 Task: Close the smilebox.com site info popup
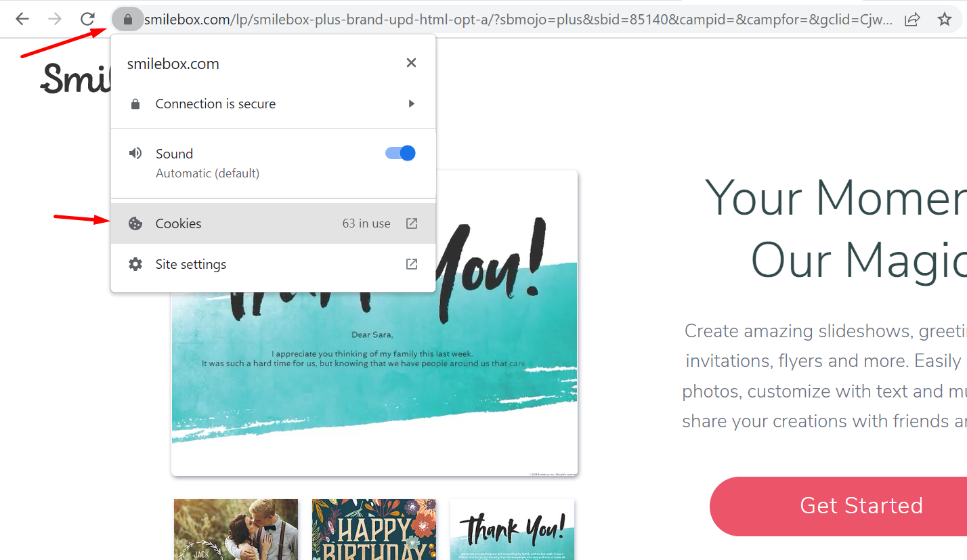tap(411, 63)
